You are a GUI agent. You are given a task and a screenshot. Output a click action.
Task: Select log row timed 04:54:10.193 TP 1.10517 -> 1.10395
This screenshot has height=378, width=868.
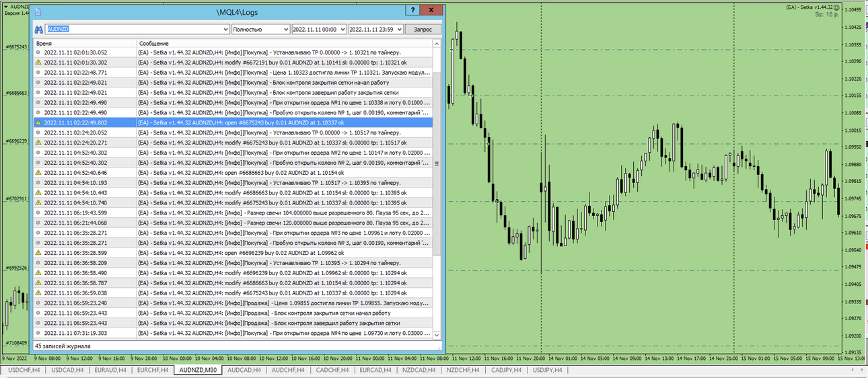(233, 182)
